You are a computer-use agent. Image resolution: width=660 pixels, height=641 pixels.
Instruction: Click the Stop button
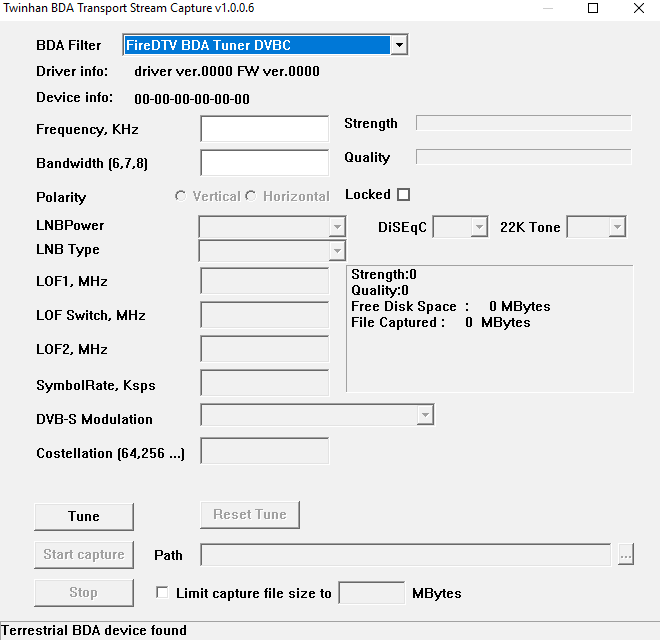84,593
